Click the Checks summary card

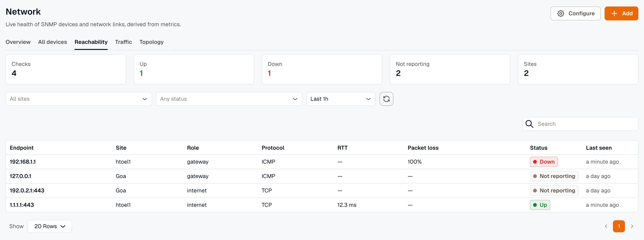coord(66,69)
